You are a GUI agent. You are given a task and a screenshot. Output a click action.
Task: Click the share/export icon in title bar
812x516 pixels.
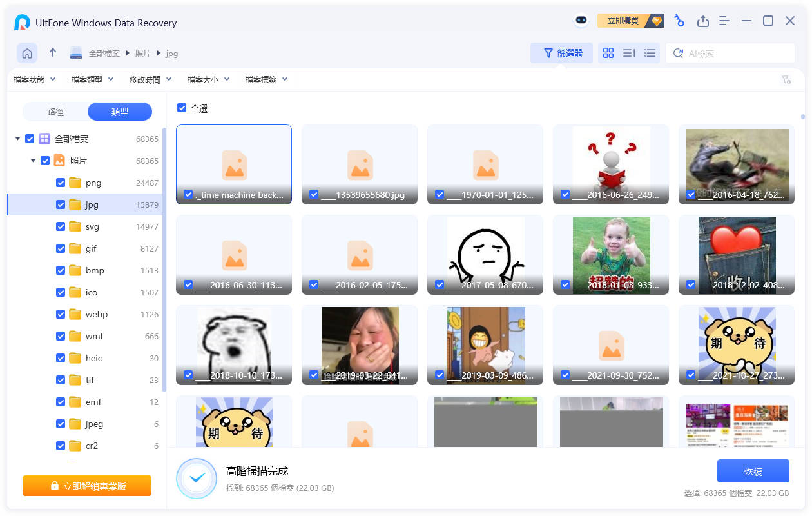pos(702,21)
